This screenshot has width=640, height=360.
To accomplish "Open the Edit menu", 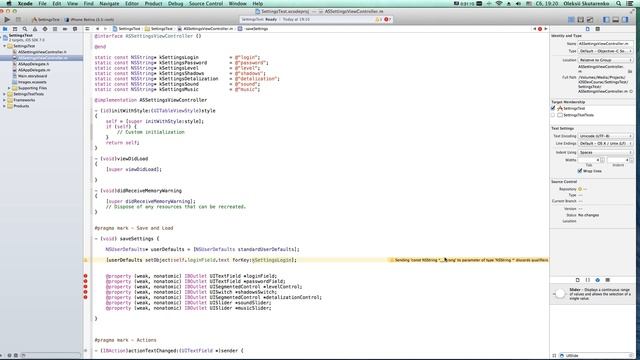I will [x=57, y=3].
